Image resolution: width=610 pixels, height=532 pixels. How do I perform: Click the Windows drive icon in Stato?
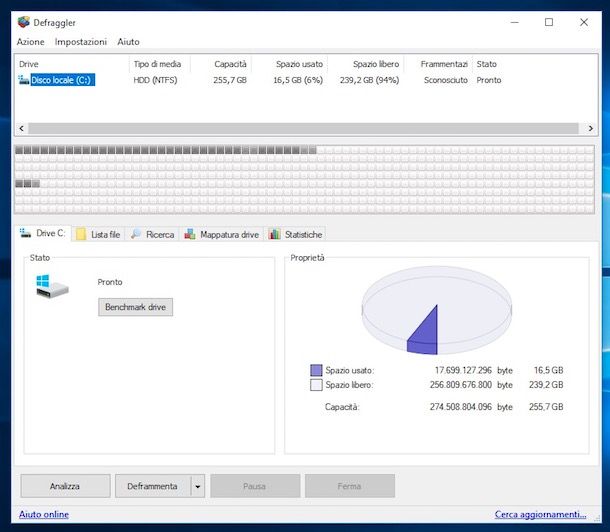pyautogui.click(x=52, y=286)
